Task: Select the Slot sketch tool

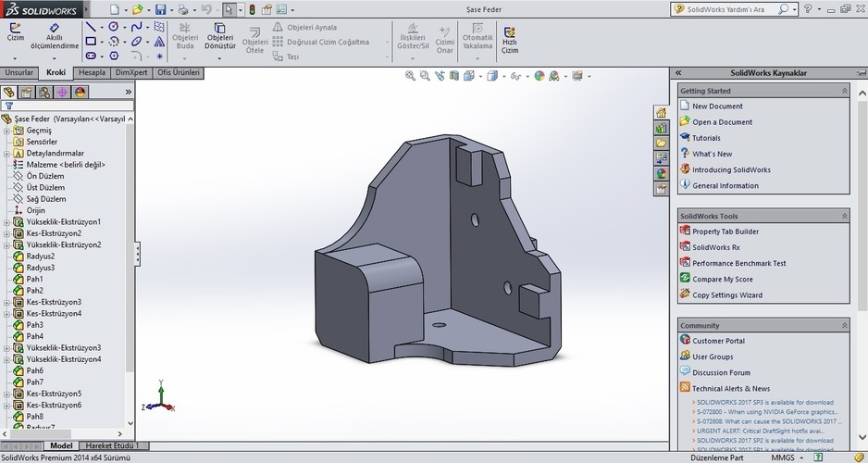Action: pyautogui.click(x=91, y=56)
